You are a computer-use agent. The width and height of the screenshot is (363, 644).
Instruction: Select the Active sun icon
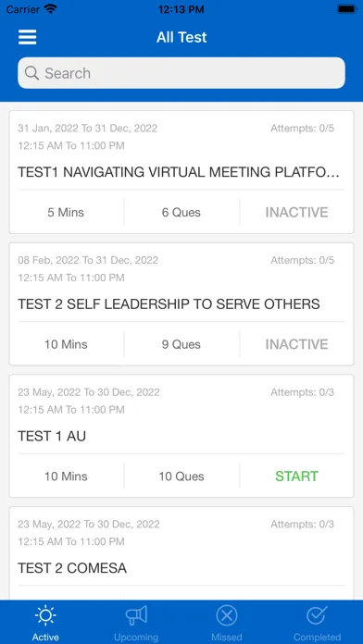click(x=45, y=615)
